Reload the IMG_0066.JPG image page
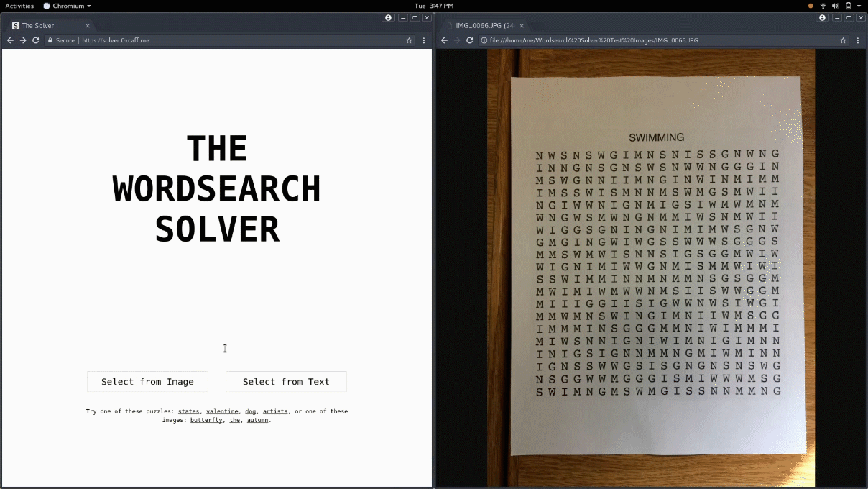Viewport: 868px width, 489px height. coord(469,40)
